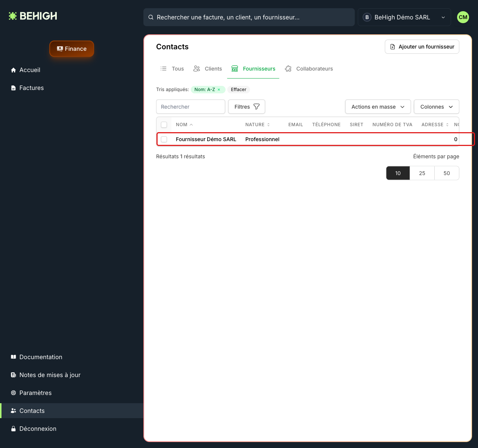The image size is (478, 448).
Task: Click the Ajouter un fournisseur file icon
Action: (x=392, y=47)
